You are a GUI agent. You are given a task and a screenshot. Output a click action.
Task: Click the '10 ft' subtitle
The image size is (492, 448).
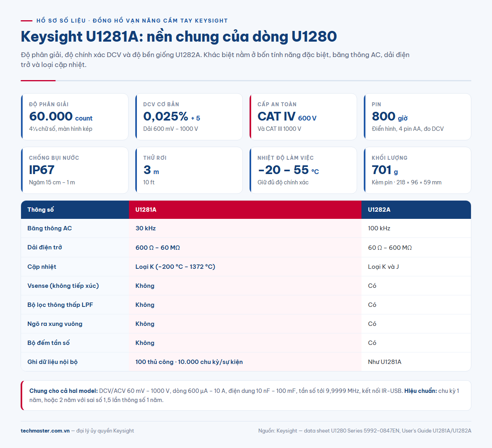[x=149, y=182]
